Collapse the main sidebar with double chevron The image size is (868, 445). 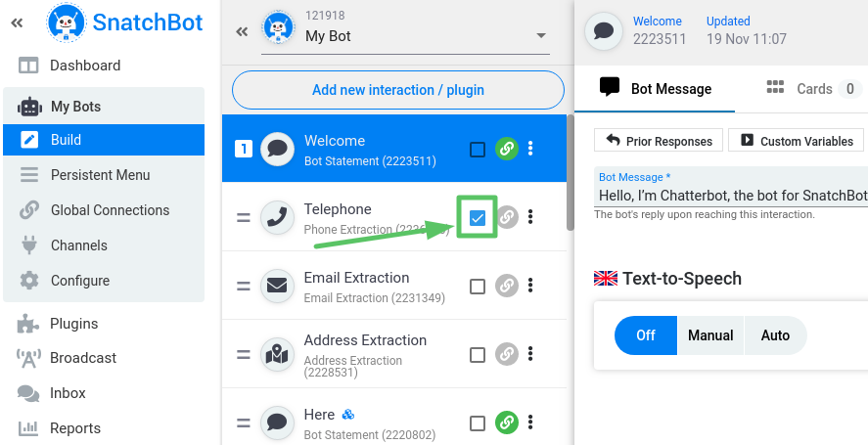[18, 22]
